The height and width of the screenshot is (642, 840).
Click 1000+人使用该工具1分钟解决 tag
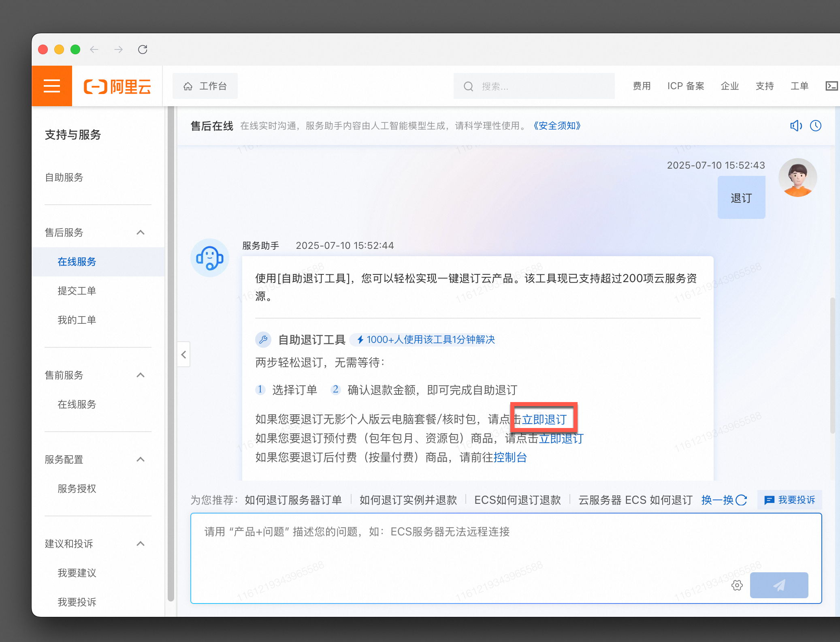(x=425, y=340)
